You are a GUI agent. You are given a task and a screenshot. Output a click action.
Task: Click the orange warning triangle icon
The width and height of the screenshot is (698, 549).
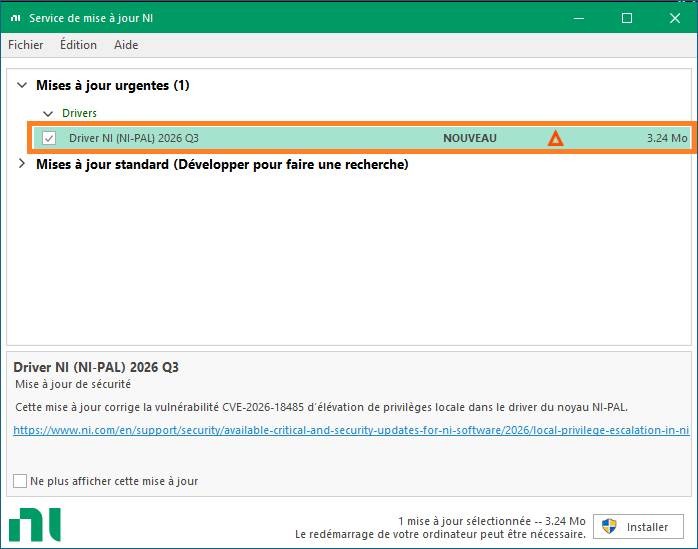[x=555, y=138]
